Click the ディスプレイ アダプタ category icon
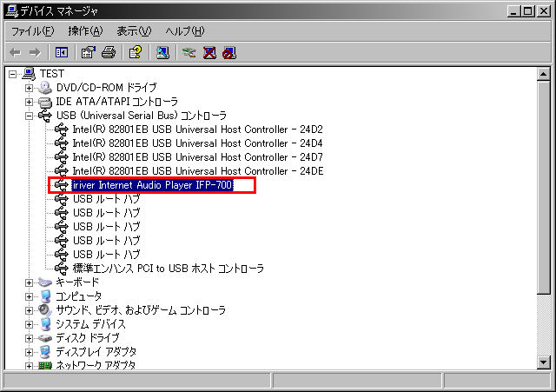Image resolution: width=556 pixels, height=392 pixels. click(45, 352)
